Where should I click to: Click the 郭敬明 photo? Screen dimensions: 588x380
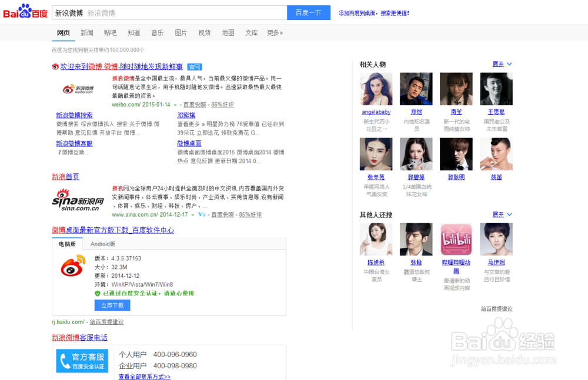(456, 154)
